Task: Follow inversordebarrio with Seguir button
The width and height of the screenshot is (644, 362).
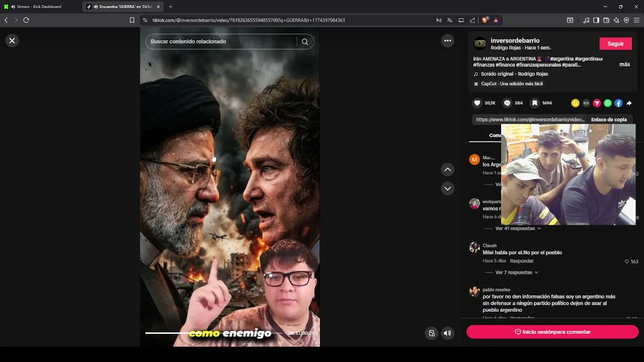Action: click(615, 44)
